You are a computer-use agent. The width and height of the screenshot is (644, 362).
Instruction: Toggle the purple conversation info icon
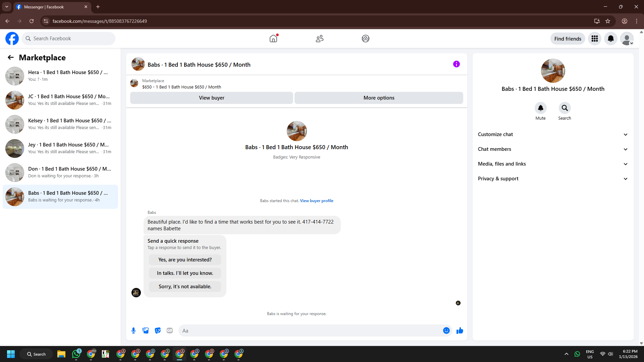(456, 64)
